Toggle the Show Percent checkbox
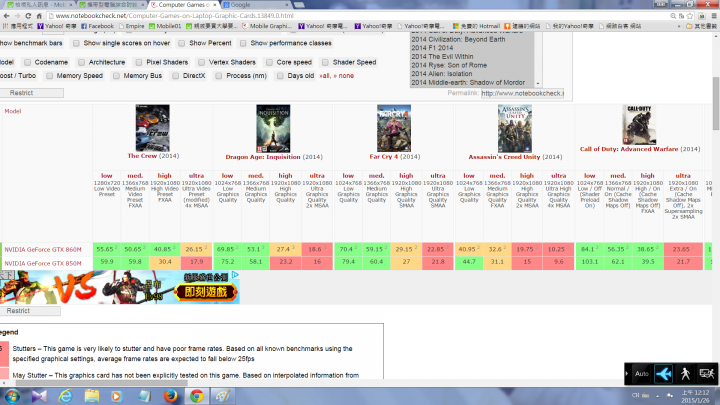The width and height of the screenshot is (720, 405). click(x=182, y=43)
